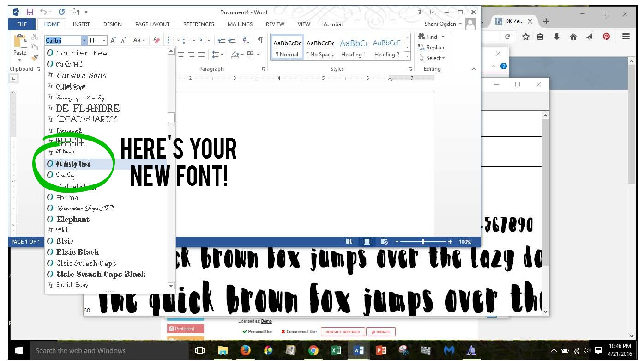
Task: Click the Replace button
Action: coord(432,47)
